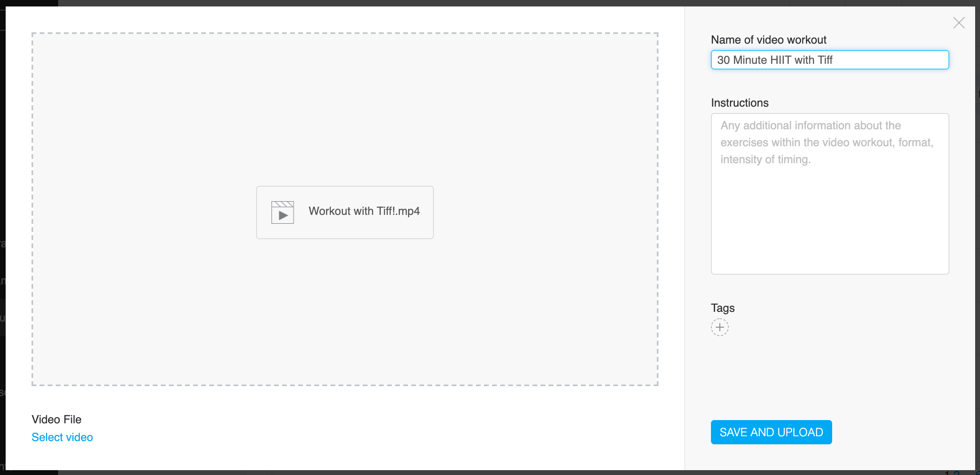This screenshot has height=475, width=980.
Task: Dismiss the dialog using the X icon
Action: 959,23
